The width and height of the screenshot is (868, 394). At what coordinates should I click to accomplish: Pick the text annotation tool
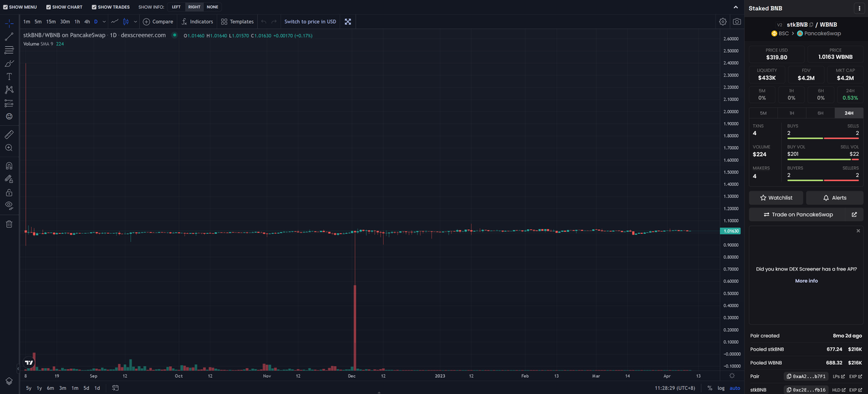(9, 77)
